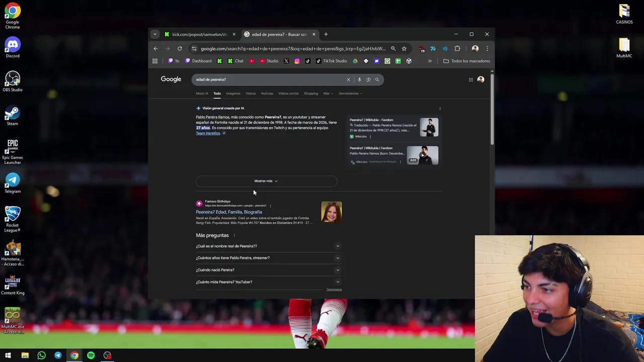Open Hamsteria shortcut on desktop

pos(13,253)
